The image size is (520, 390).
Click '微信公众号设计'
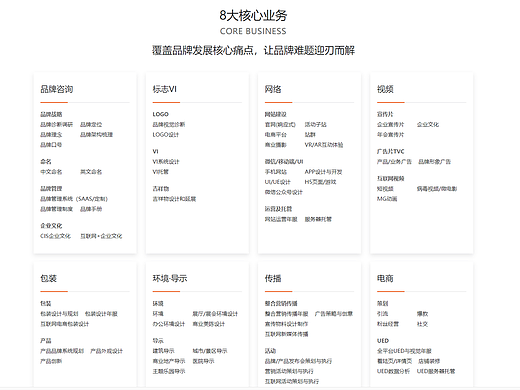tap(284, 192)
